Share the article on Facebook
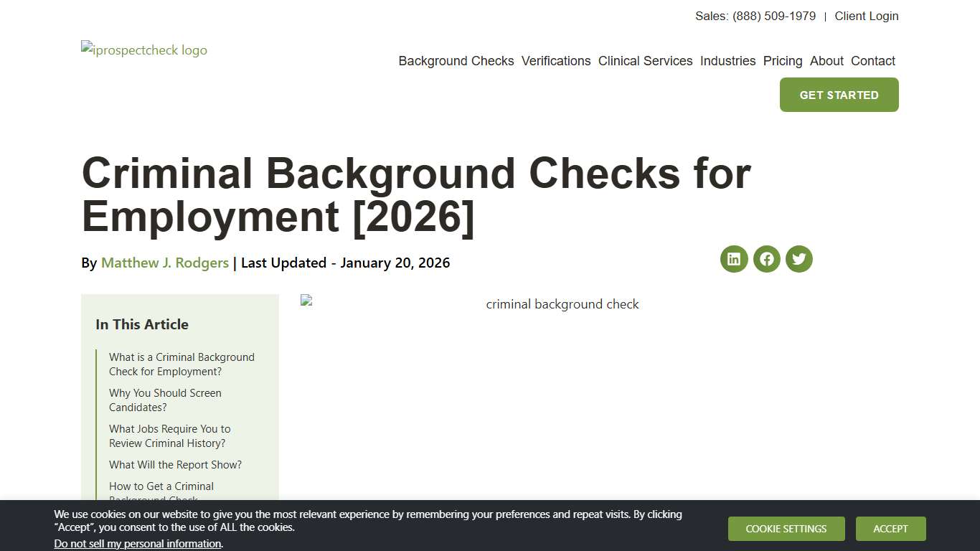Image resolution: width=980 pixels, height=551 pixels. (x=766, y=259)
